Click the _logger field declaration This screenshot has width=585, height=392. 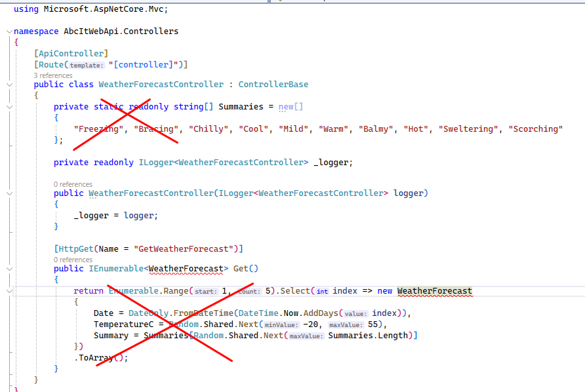click(x=333, y=163)
